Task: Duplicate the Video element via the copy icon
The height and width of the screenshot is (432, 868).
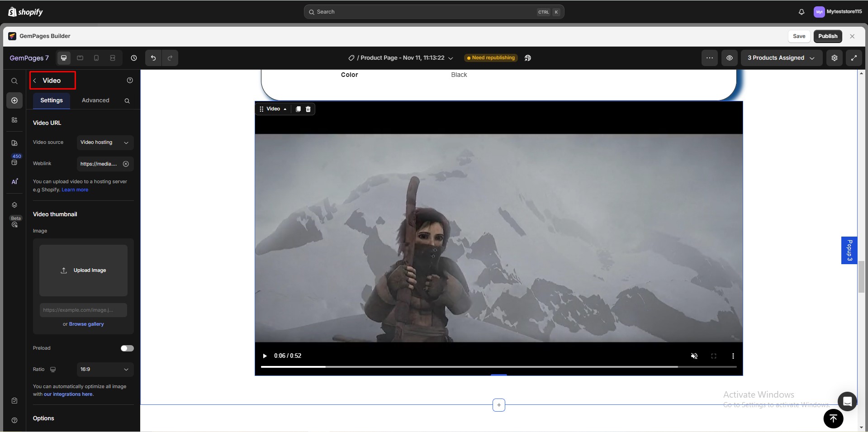Action: (x=298, y=109)
